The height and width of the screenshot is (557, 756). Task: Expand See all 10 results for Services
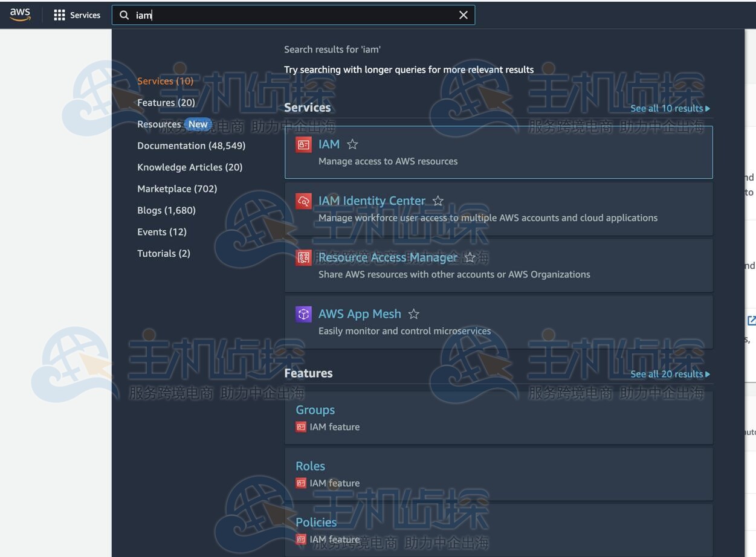(670, 108)
